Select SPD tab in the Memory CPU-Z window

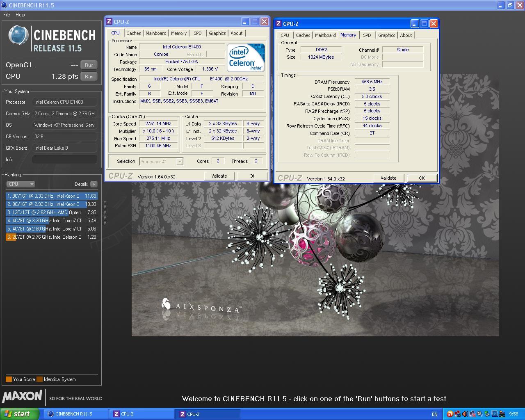pyautogui.click(x=367, y=35)
